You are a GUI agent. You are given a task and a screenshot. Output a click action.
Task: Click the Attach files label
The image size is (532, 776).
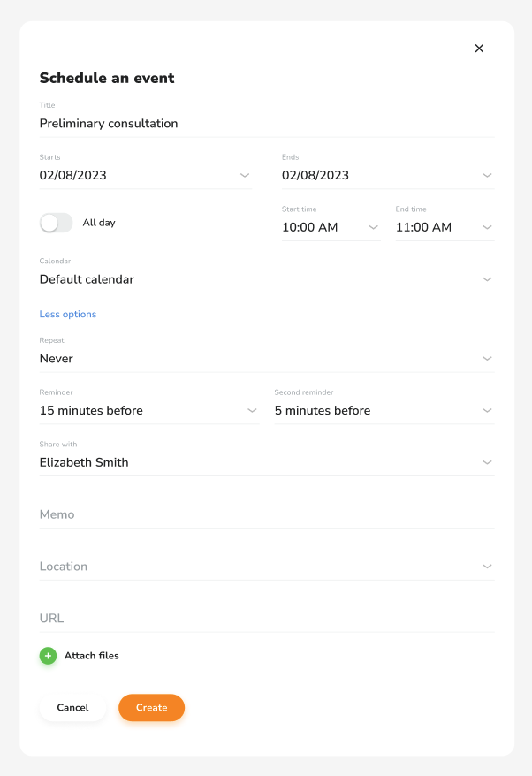point(92,656)
